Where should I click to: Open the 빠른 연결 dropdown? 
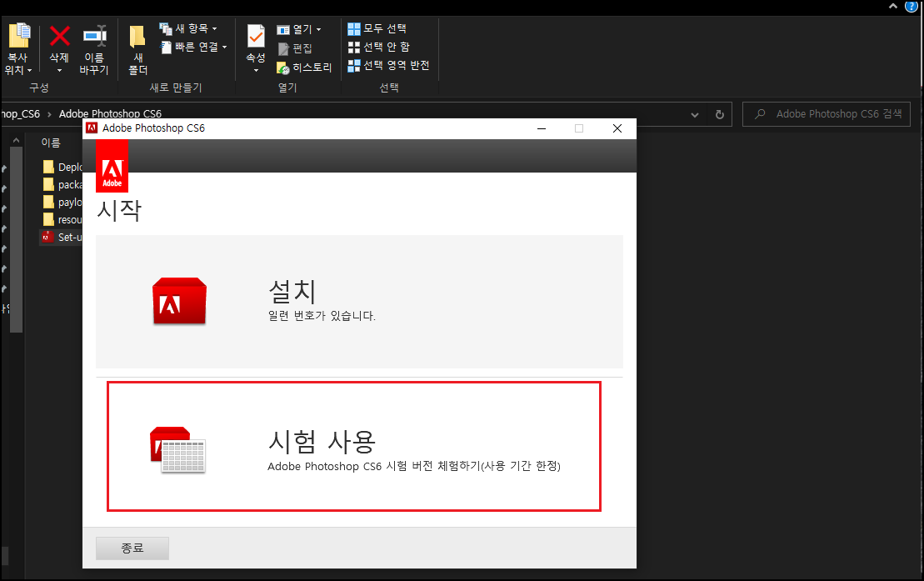pyautogui.click(x=194, y=47)
